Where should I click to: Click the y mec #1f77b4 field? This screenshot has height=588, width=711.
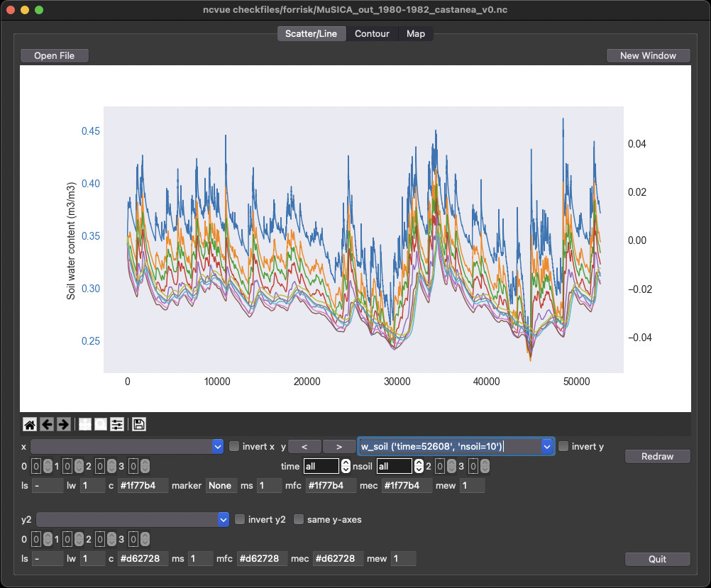pyautogui.click(x=407, y=486)
